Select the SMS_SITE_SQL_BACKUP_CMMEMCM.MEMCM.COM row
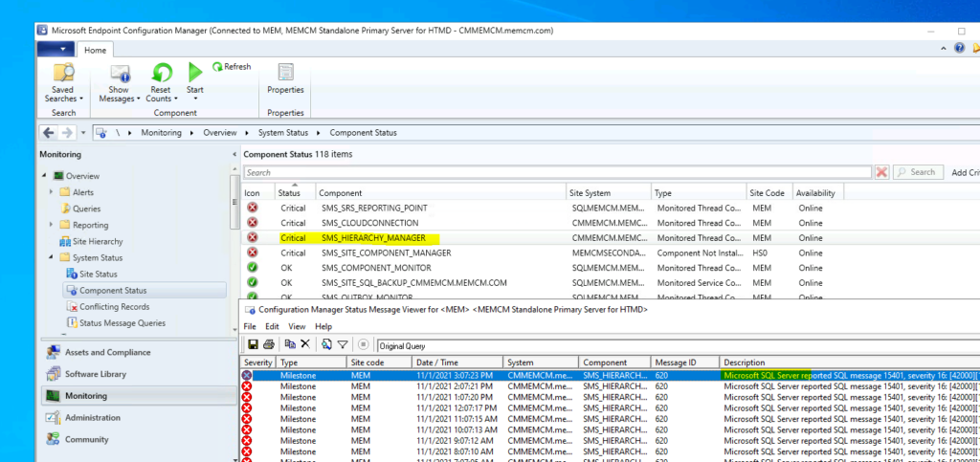 tap(612, 283)
